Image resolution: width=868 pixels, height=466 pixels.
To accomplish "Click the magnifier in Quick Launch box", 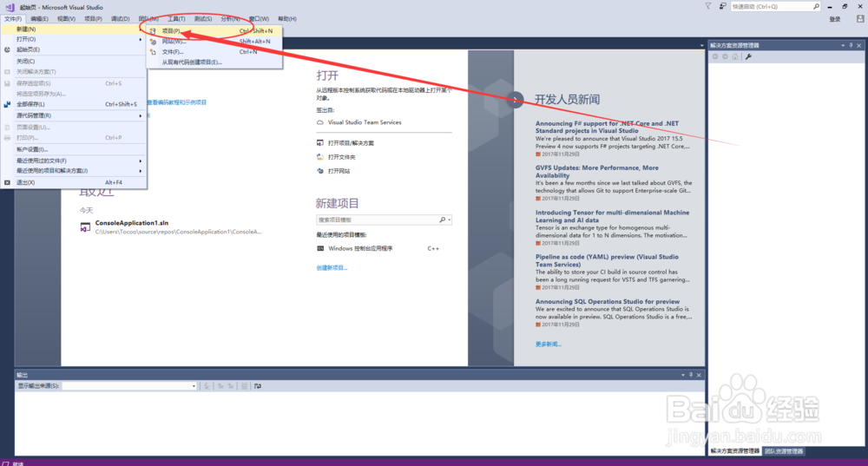I will point(816,7).
